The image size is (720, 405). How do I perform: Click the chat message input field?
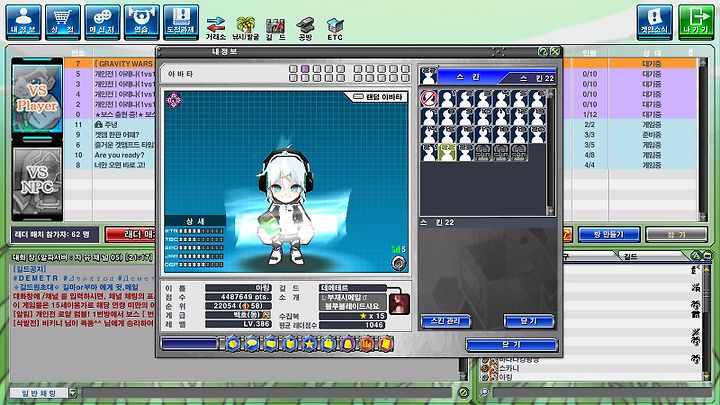(267, 393)
